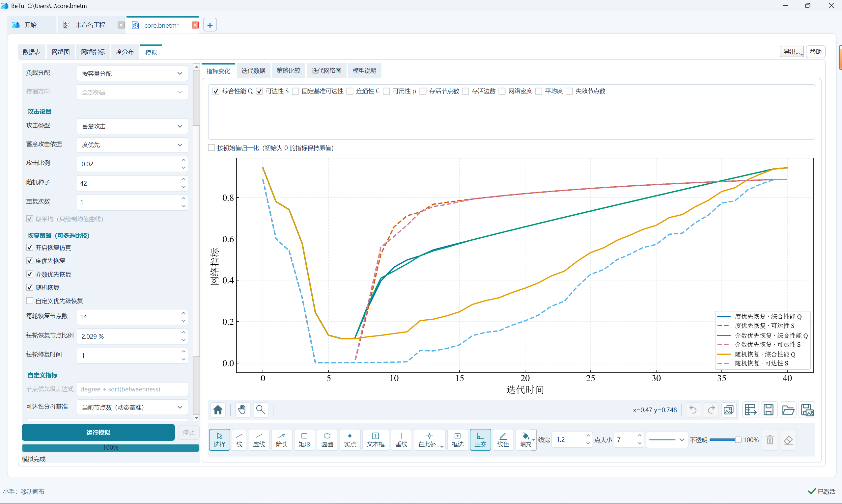This screenshot has width=842, height=504.
Task: Select the arrow (箭头) drawing tool
Action: coord(281,440)
